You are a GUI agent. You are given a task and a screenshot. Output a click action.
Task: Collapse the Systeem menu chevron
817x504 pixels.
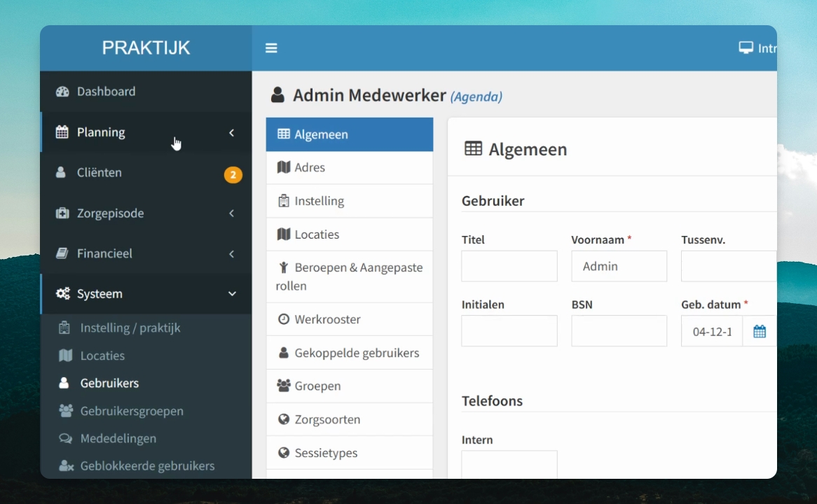[x=232, y=294]
